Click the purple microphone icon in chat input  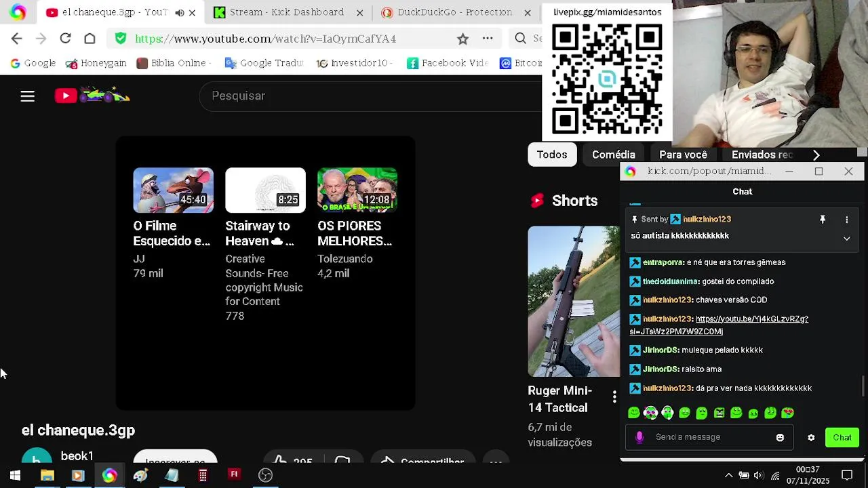click(x=639, y=438)
